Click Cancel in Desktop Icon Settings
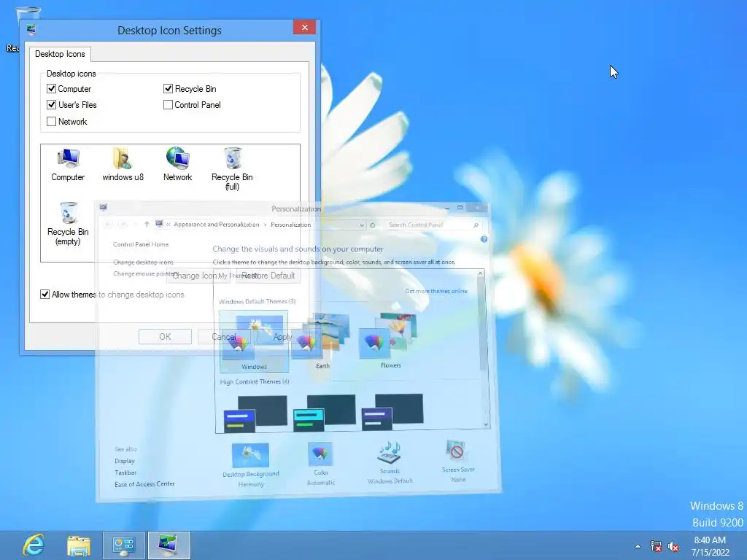The image size is (747, 560). point(224,337)
